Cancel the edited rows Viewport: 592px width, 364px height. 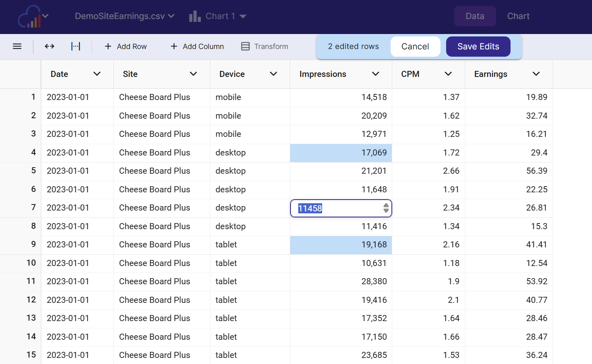pos(415,47)
